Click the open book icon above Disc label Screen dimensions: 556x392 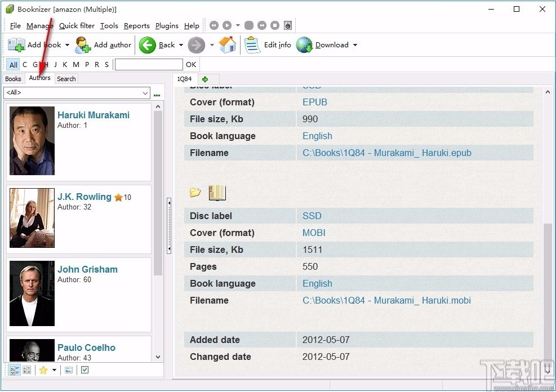click(217, 193)
